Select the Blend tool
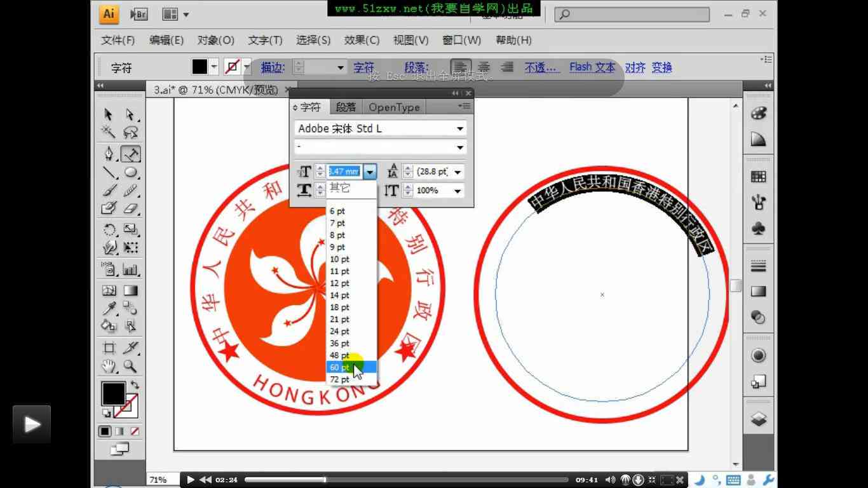 [130, 309]
